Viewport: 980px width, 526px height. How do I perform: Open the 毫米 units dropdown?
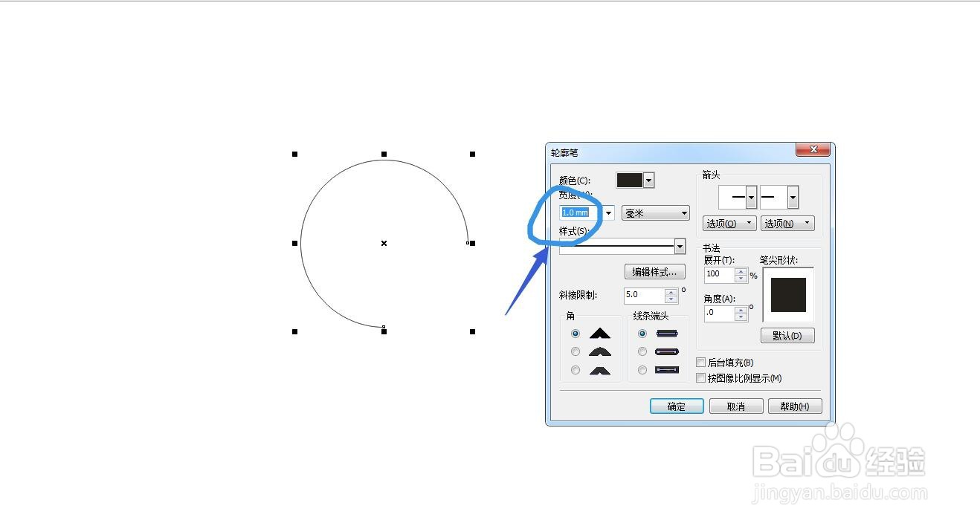655,213
